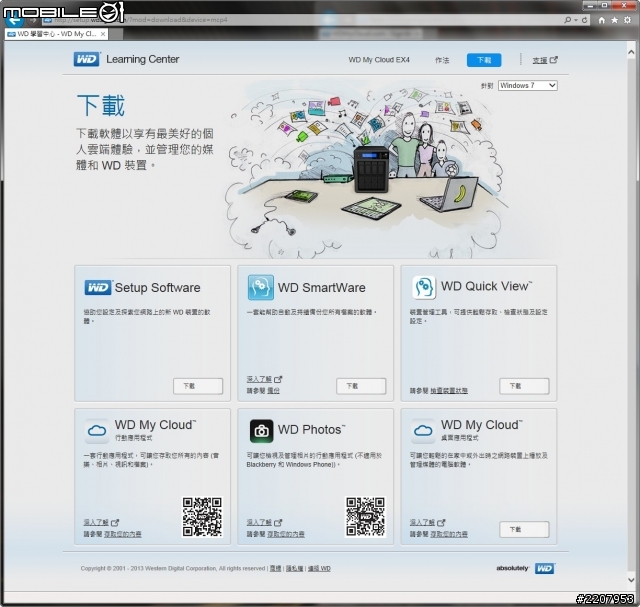
Task: Open the Windows 7 operating system dropdown
Action: pos(527,85)
